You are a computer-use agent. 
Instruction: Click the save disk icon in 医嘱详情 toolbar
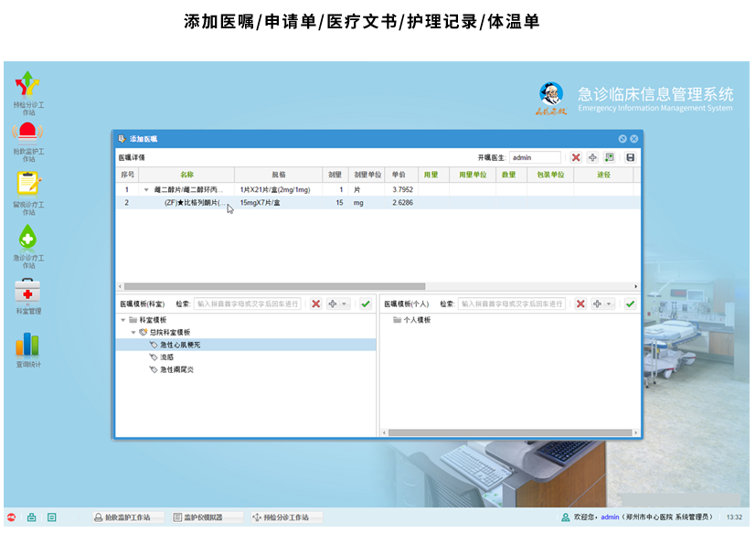630,158
